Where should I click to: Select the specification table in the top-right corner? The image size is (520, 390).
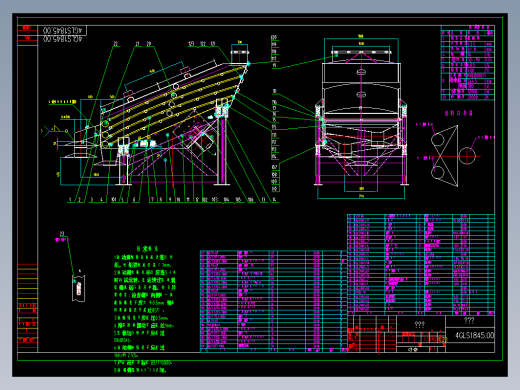(x=467, y=63)
